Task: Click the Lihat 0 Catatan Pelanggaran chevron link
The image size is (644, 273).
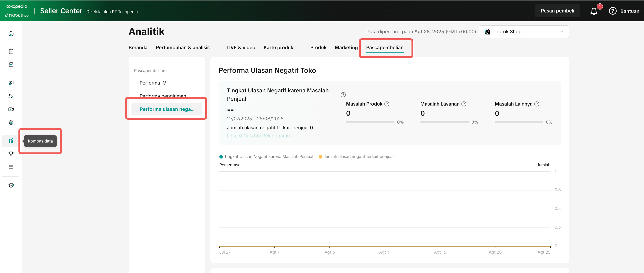Action: (x=261, y=136)
